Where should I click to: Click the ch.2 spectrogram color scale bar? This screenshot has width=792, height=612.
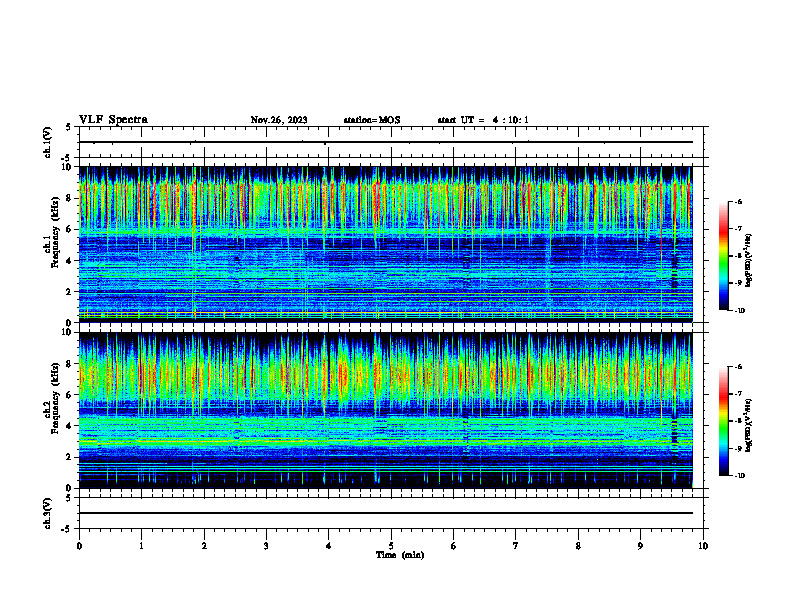point(724,421)
